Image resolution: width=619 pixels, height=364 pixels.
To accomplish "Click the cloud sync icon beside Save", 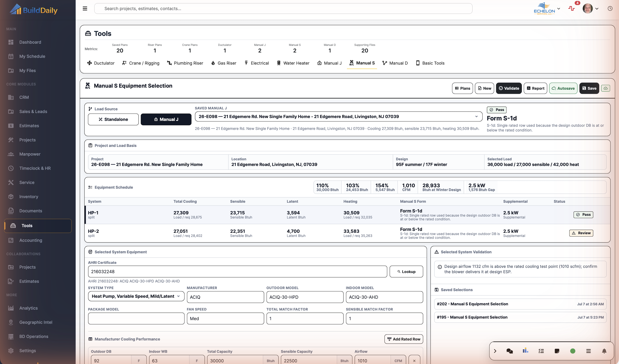I will (x=605, y=88).
